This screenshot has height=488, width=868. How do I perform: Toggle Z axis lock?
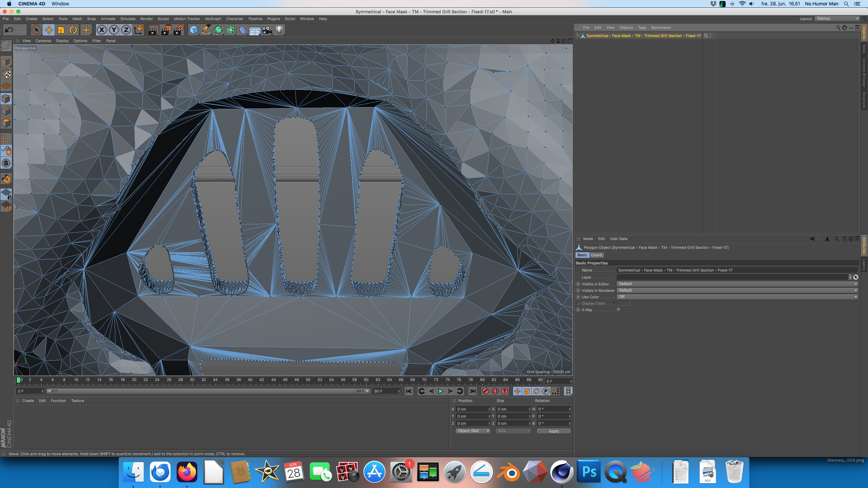(126, 30)
